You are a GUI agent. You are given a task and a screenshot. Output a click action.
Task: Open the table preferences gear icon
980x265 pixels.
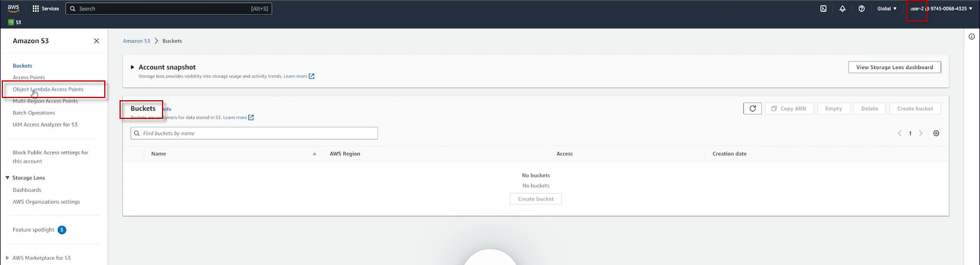pyautogui.click(x=936, y=133)
